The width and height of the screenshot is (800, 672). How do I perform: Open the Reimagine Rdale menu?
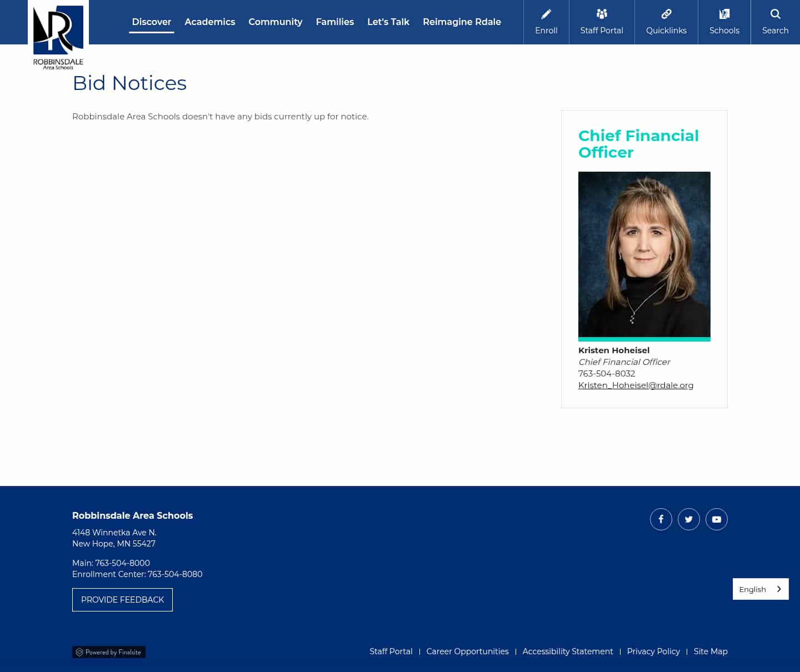pyautogui.click(x=462, y=22)
